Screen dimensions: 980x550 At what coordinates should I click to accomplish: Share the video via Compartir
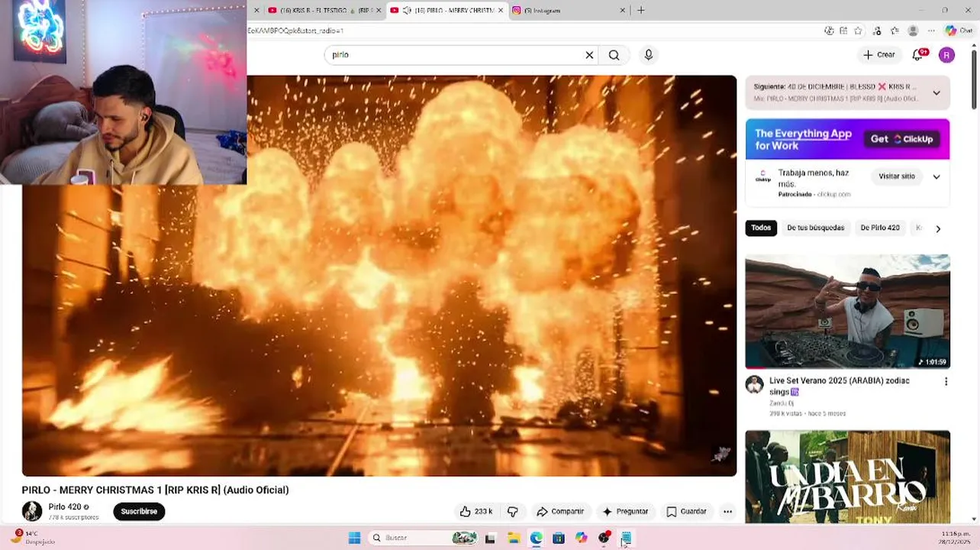(x=560, y=512)
